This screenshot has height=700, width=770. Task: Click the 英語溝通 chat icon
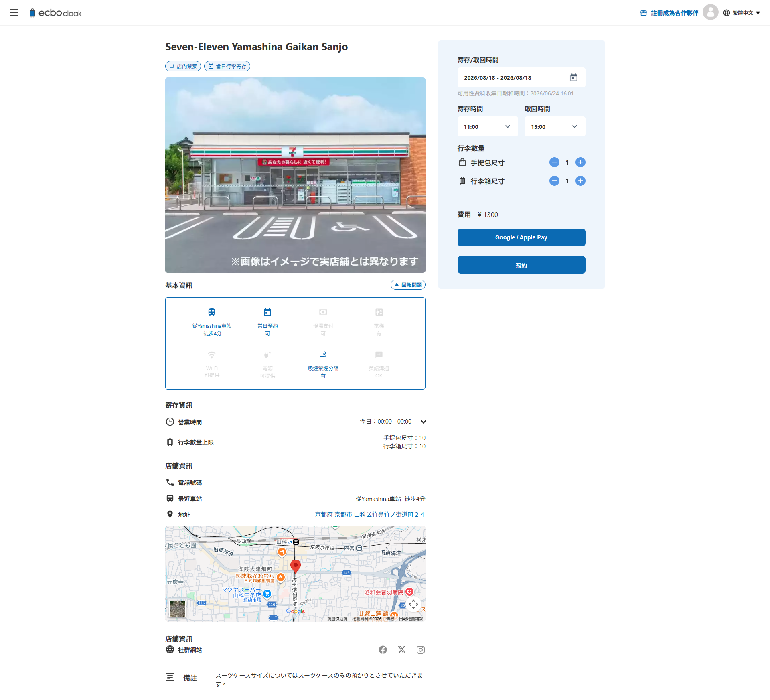click(379, 355)
